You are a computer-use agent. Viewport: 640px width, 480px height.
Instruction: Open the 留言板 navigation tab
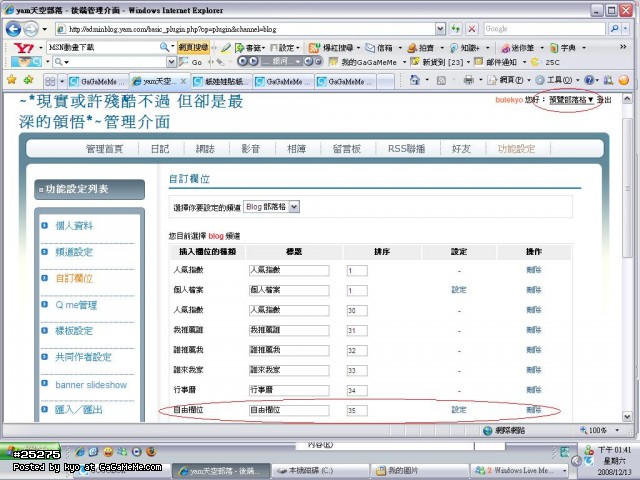[x=347, y=149]
